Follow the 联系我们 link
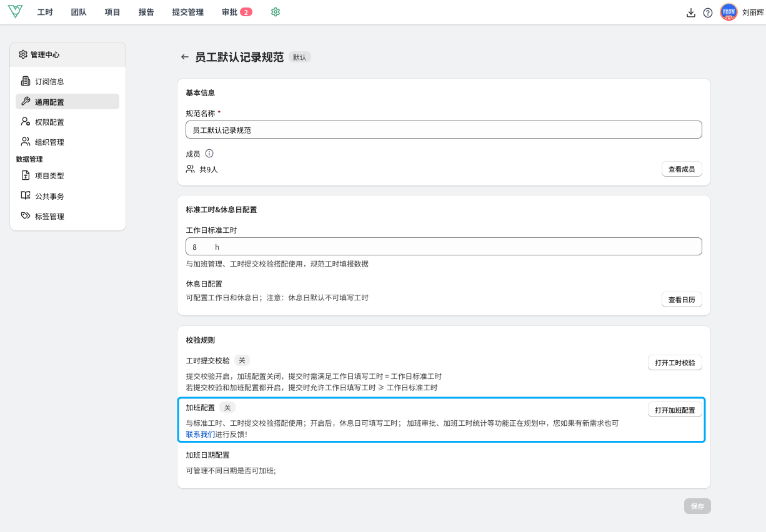Screen dimensions: 766x532 (x=200, y=434)
